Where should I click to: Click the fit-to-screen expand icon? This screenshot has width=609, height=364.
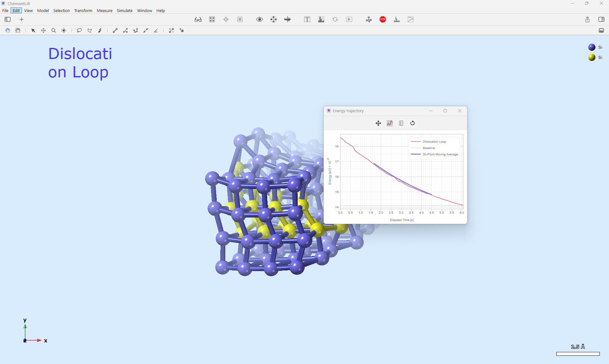212,19
